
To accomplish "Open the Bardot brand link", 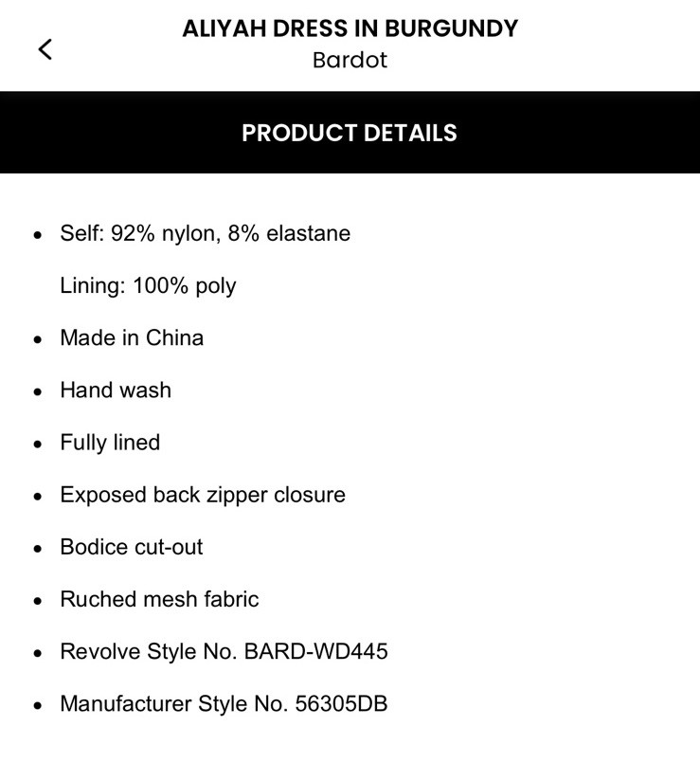I will pyautogui.click(x=350, y=61).
